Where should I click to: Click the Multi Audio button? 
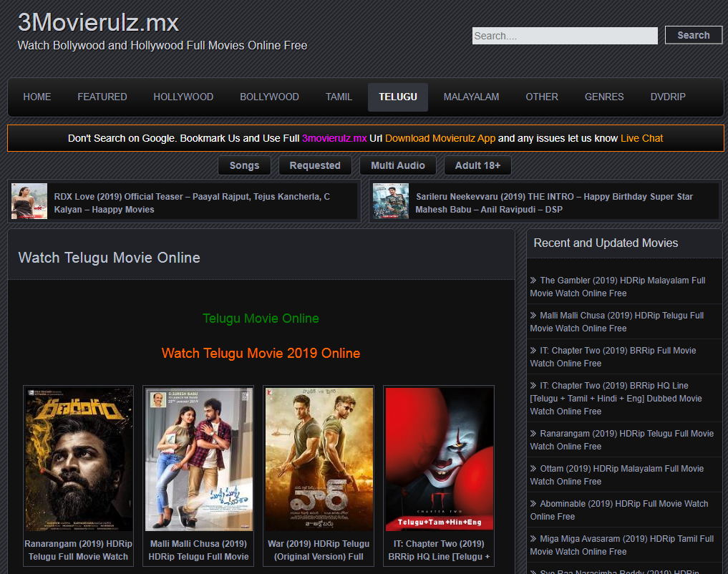pos(398,165)
